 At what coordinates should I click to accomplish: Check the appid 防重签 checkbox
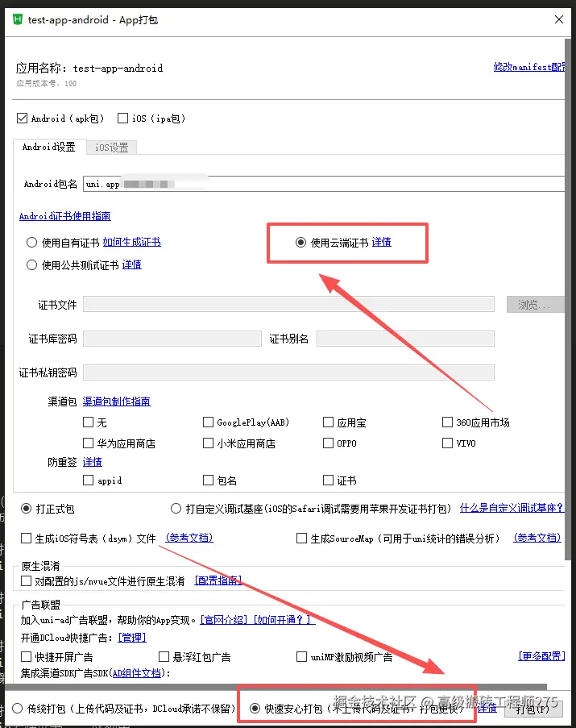point(88,480)
